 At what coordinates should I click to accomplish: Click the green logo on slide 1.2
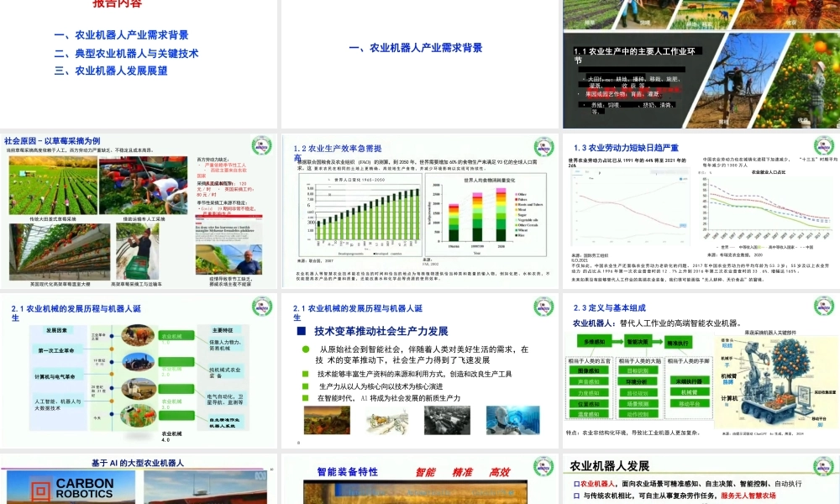tap(543, 147)
